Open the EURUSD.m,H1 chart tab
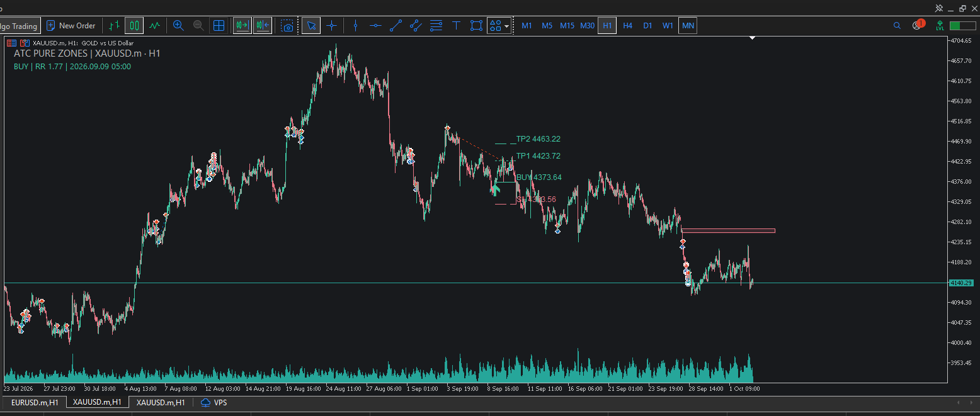This screenshot has width=980, height=416. coord(35,402)
